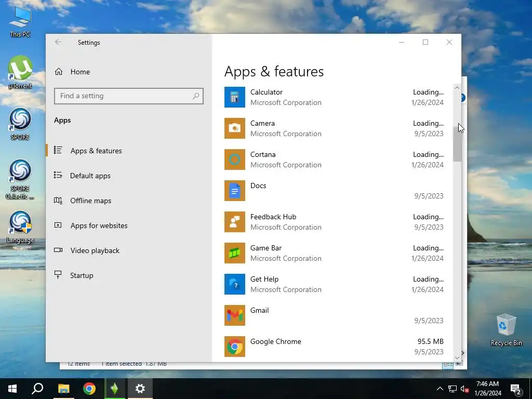Image resolution: width=532 pixels, height=399 pixels.
Task: Click the Apps & features sidebar icon
Action: coord(58,150)
